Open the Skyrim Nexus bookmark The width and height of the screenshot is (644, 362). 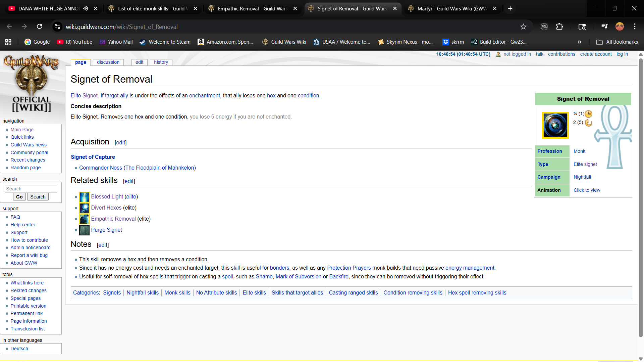pos(405,42)
